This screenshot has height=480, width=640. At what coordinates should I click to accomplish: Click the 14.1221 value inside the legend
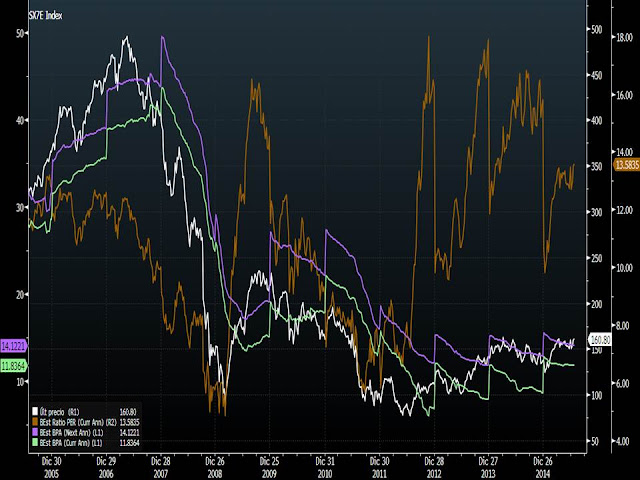tap(130, 432)
